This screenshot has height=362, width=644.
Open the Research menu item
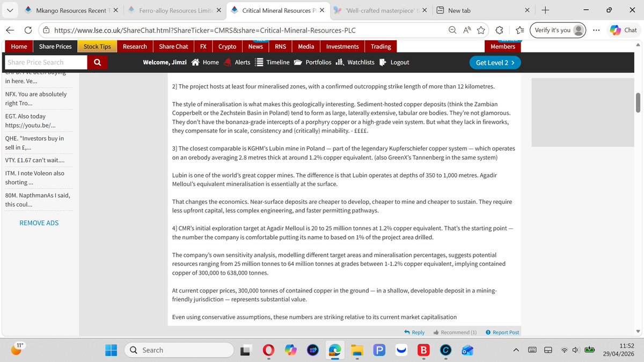point(135,47)
